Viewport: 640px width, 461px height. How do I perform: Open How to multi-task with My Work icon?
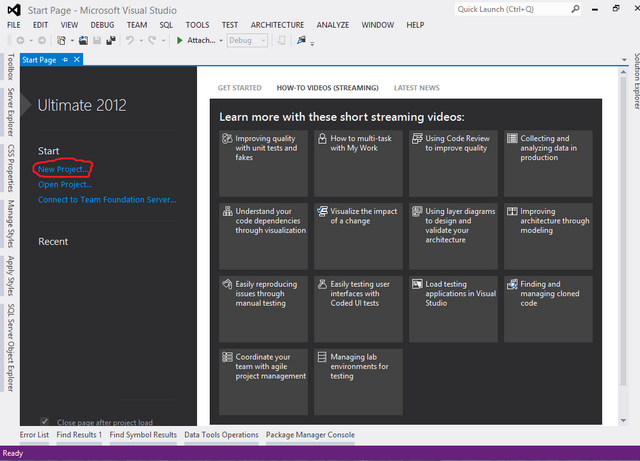(322, 138)
